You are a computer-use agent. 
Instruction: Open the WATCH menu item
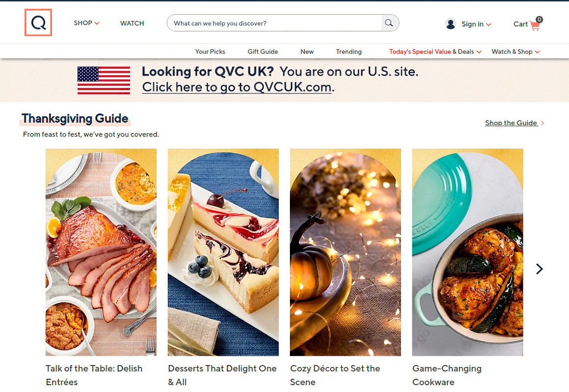point(132,23)
